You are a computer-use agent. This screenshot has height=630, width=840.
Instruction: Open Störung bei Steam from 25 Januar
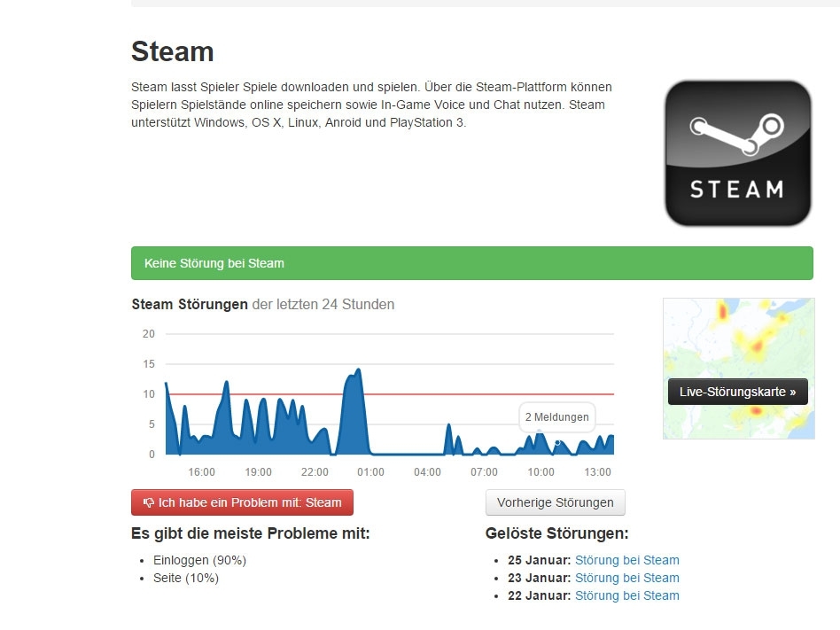(x=627, y=560)
